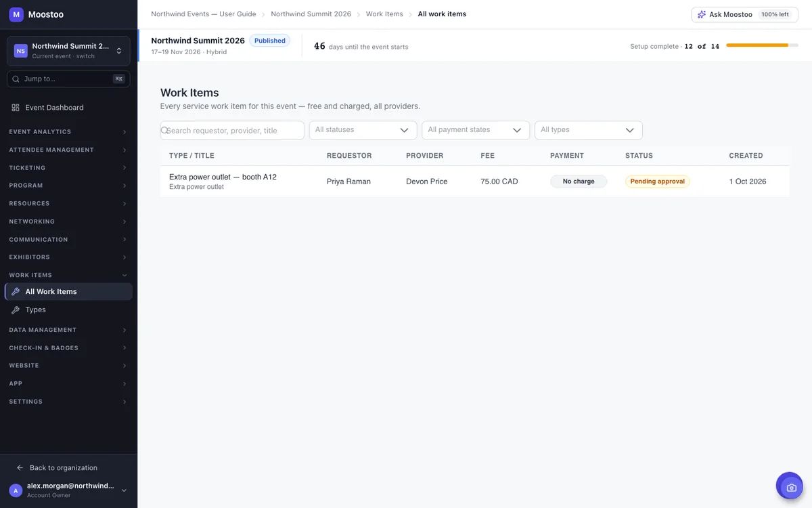Expand the Exhibitors section

[68, 257]
